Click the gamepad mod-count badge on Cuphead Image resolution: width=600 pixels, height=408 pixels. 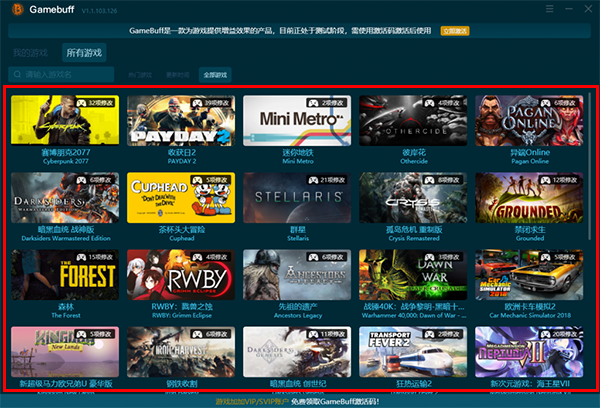(x=210, y=180)
